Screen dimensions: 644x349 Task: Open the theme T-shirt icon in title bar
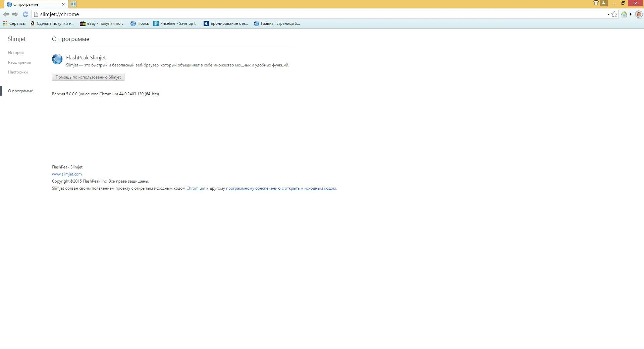pyautogui.click(x=596, y=3)
